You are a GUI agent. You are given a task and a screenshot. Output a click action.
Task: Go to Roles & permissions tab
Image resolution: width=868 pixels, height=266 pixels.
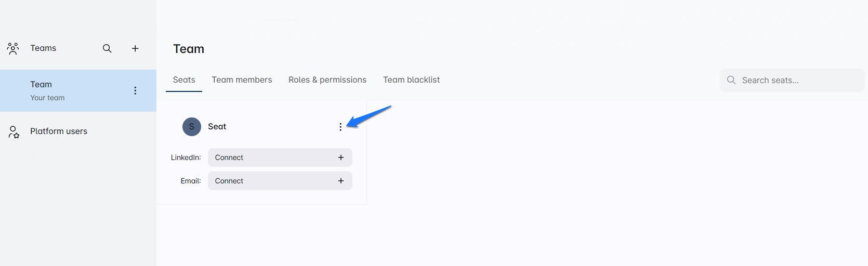click(x=327, y=79)
